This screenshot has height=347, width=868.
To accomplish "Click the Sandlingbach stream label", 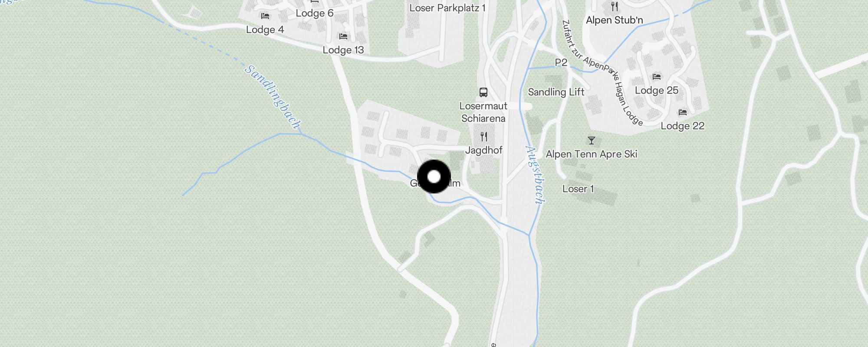I will pyautogui.click(x=273, y=97).
